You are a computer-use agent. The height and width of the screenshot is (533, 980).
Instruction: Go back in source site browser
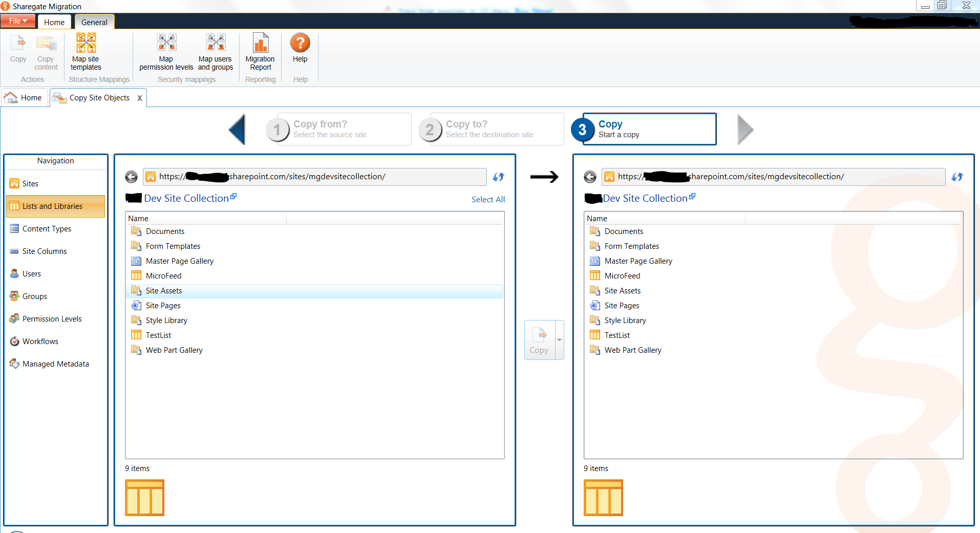[x=132, y=177]
